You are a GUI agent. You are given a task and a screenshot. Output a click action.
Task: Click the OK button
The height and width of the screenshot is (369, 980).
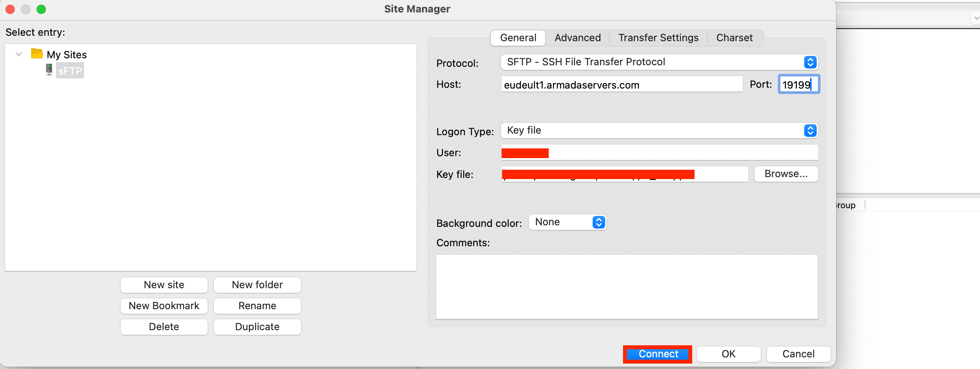pos(728,354)
